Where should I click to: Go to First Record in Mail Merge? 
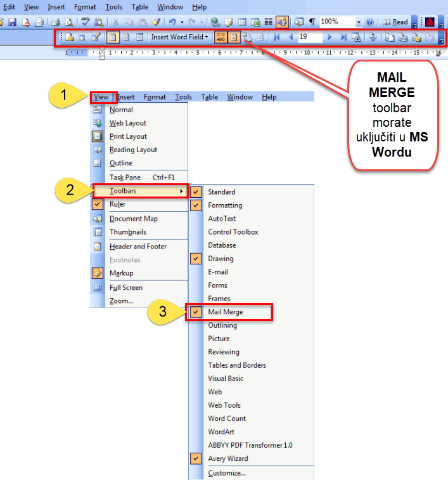(x=277, y=37)
